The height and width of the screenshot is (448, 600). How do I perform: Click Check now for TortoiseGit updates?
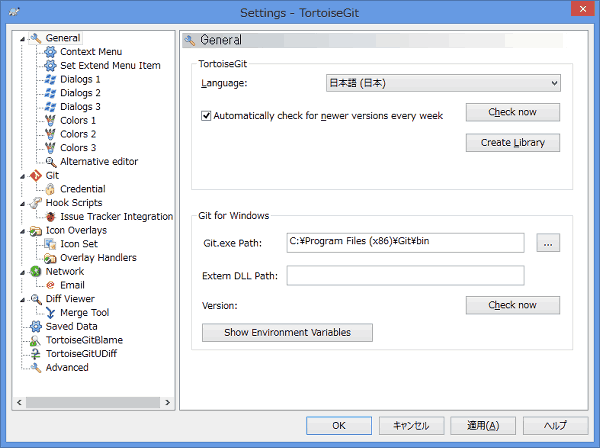513,112
